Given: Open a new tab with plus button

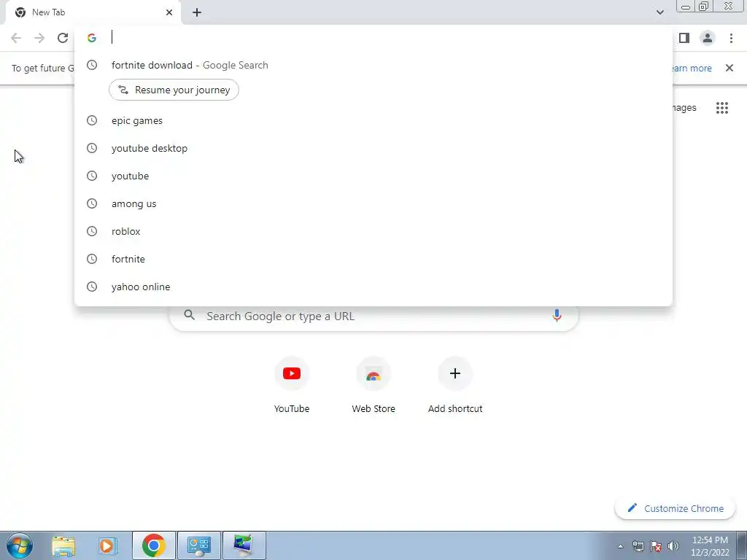Looking at the screenshot, I should tap(197, 12).
